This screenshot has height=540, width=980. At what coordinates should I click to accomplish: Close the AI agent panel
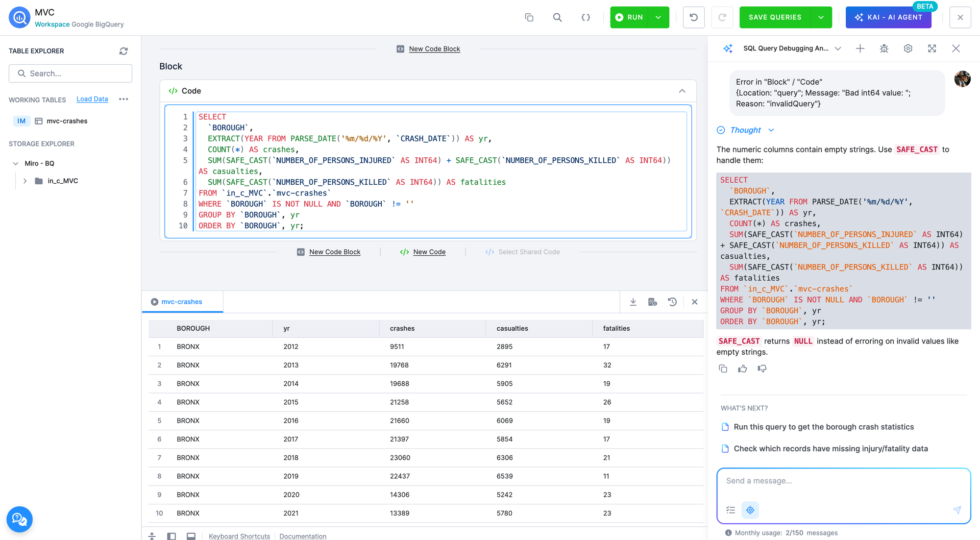[x=956, y=49]
